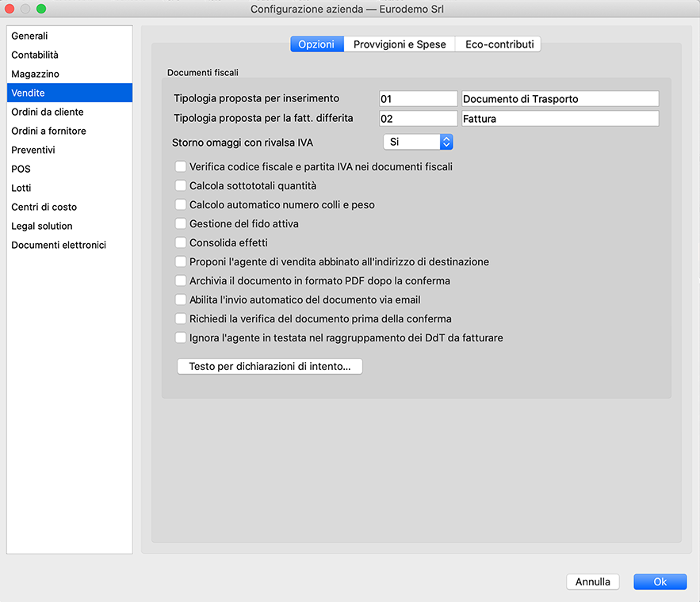Go to 'Documenti elettronici' sidebar item
This screenshot has width=700, height=602.
pyautogui.click(x=59, y=246)
